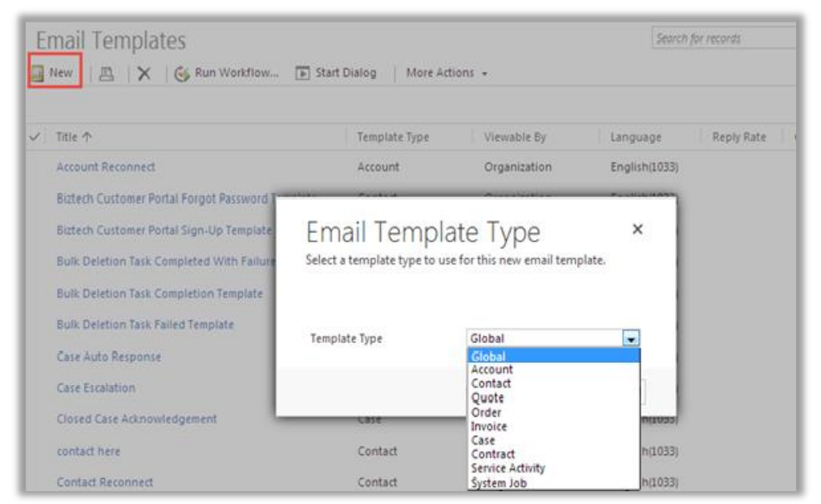
Task: Close the Email Template Type dialog
Action: coord(637,228)
